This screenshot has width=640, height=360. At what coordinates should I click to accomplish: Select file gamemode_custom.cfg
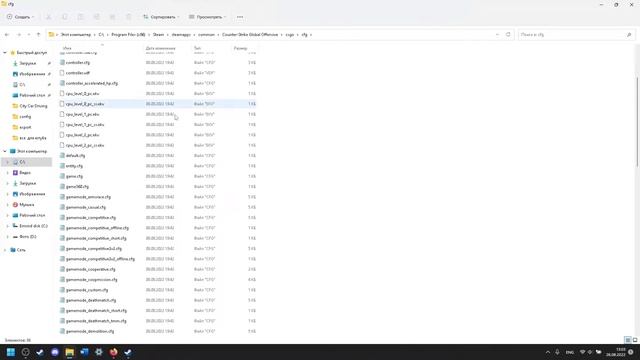point(87,290)
